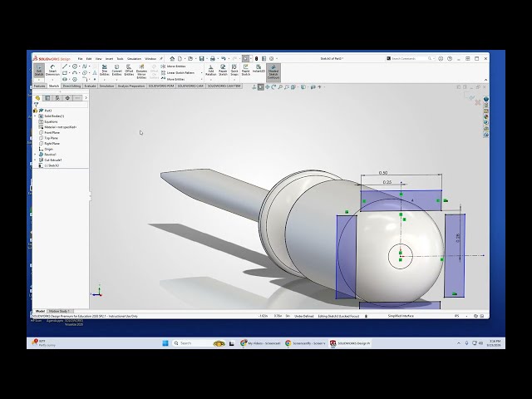
Task: Open the Insert menu
Action: point(109,59)
